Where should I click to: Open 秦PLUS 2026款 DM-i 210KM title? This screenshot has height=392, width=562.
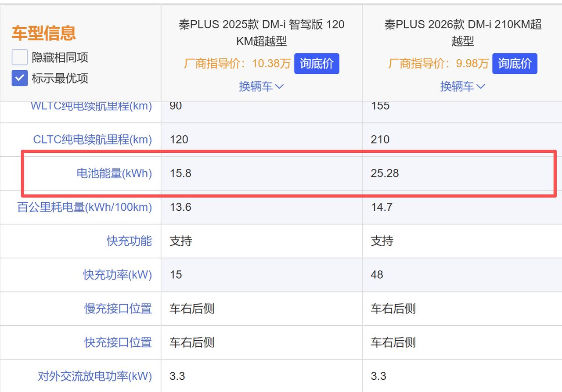point(463,32)
